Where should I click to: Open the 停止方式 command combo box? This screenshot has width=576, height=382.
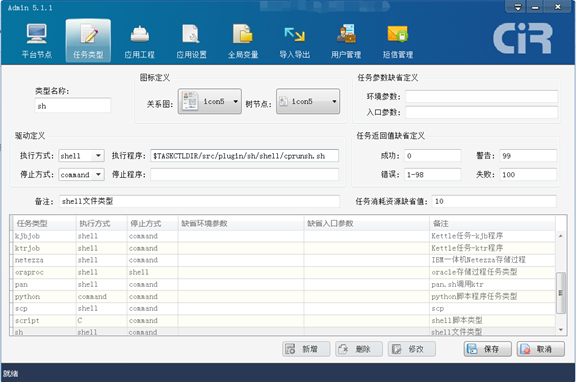pos(82,174)
